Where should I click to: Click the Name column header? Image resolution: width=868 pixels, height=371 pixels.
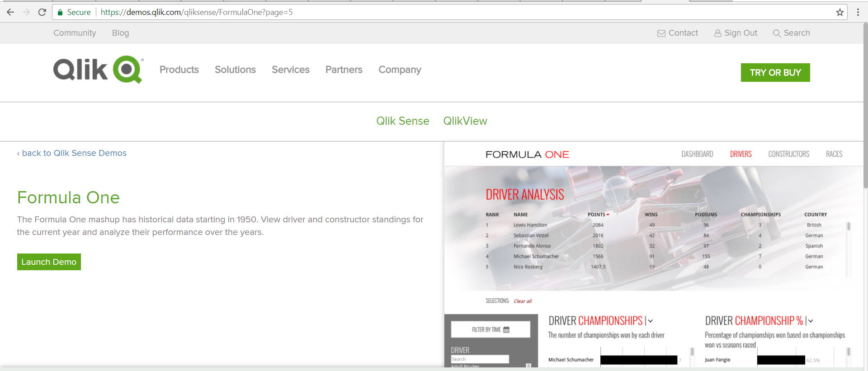click(x=521, y=215)
